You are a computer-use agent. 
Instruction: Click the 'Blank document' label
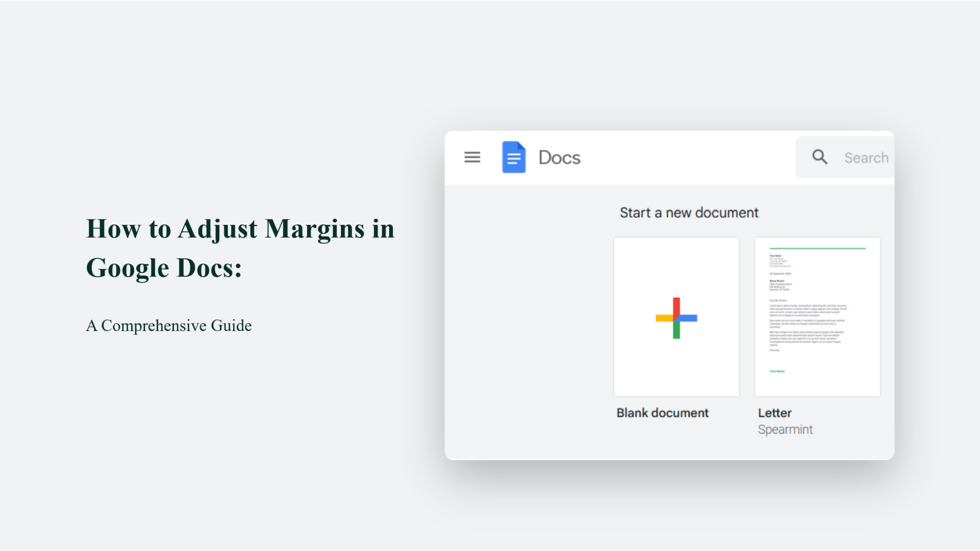pyautogui.click(x=663, y=412)
